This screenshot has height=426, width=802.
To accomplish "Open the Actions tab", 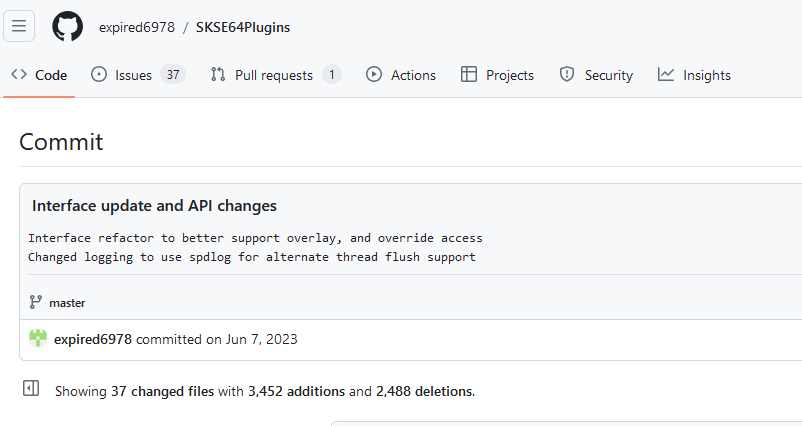I will 413,75.
